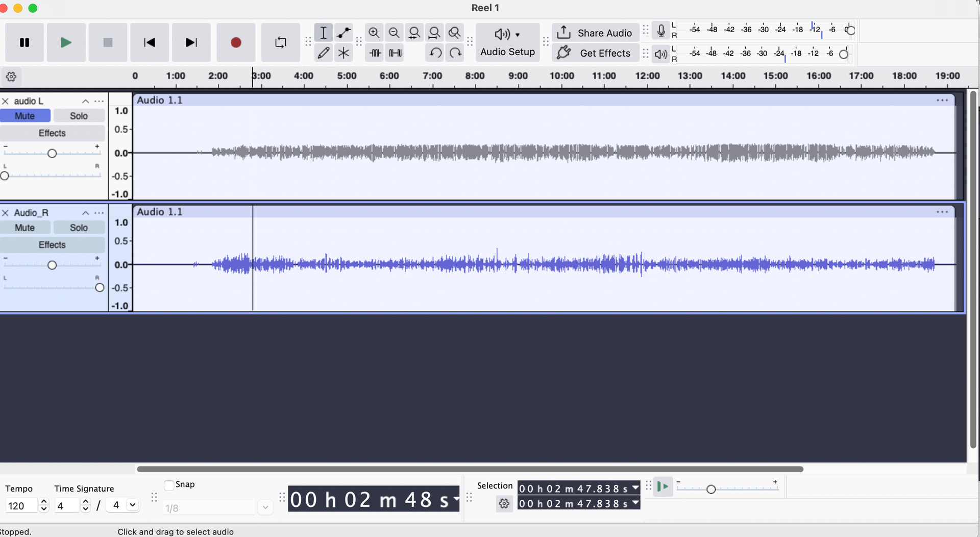
Task: Open Audacity settings via gear icon
Action: (x=11, y=77)
